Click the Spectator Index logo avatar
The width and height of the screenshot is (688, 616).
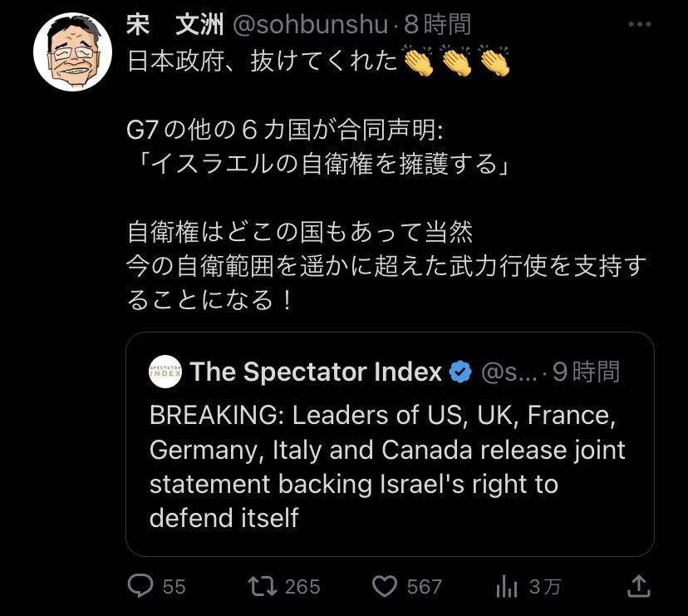(x=165, y=372)
